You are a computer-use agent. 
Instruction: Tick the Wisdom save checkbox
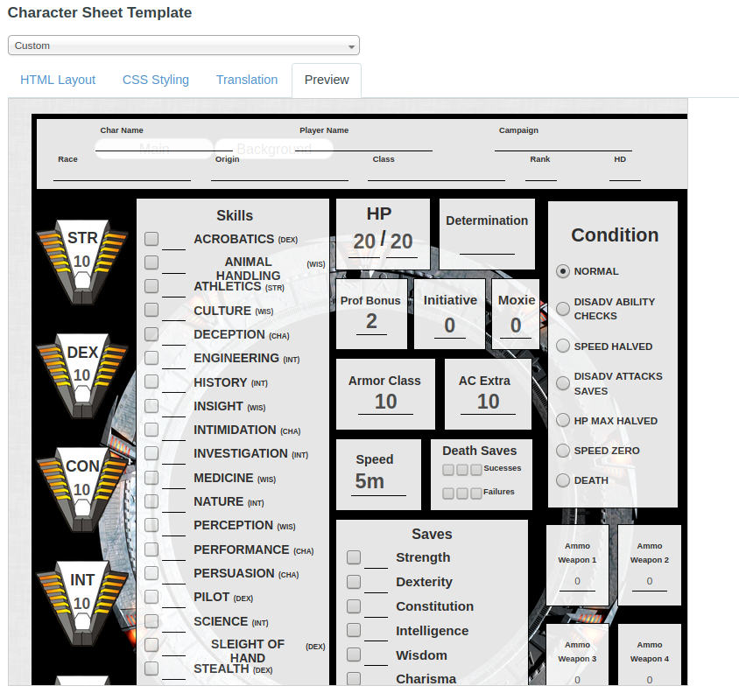click(354, 654)
